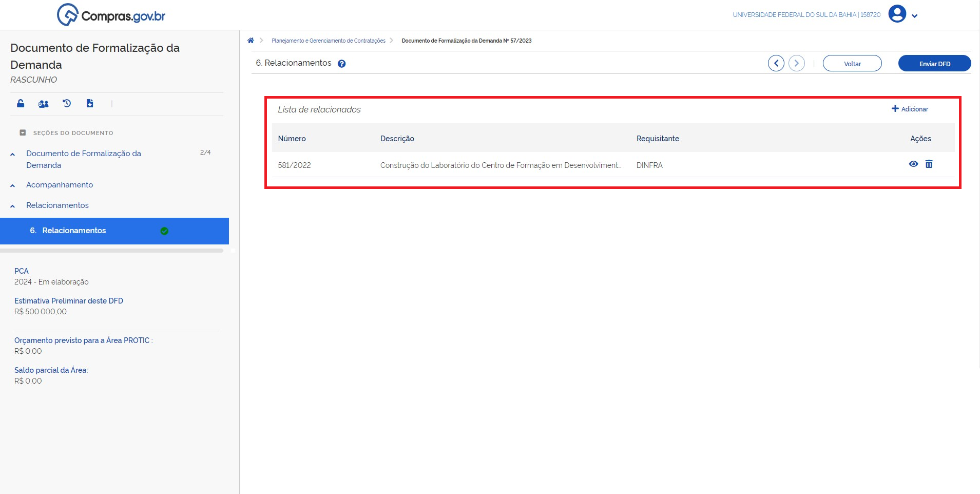This screenshot has height=494, width=980.
Task: View related item 581/2022 via eye icon
Action: (913, 164)
